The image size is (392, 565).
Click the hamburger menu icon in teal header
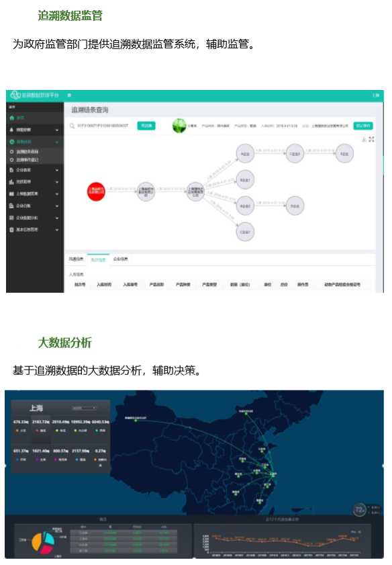coord(69,95)
